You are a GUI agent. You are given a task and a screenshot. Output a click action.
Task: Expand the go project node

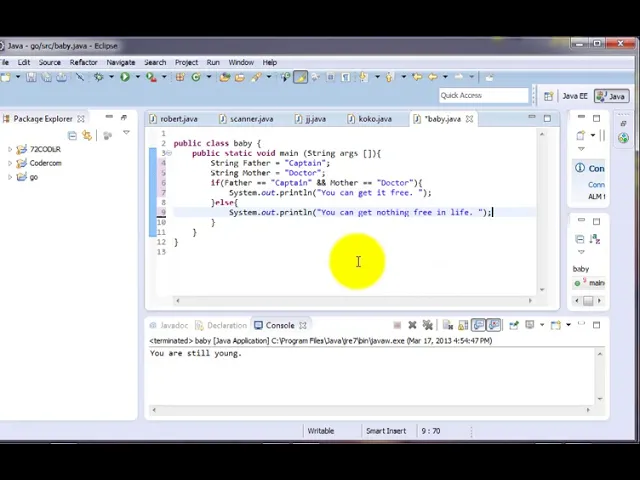(10, 177)
